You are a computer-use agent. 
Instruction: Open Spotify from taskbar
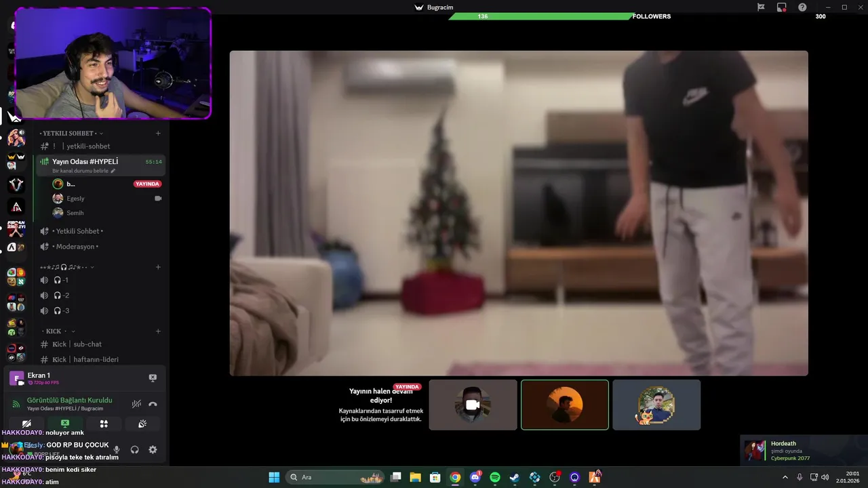(x=495, y=477)
